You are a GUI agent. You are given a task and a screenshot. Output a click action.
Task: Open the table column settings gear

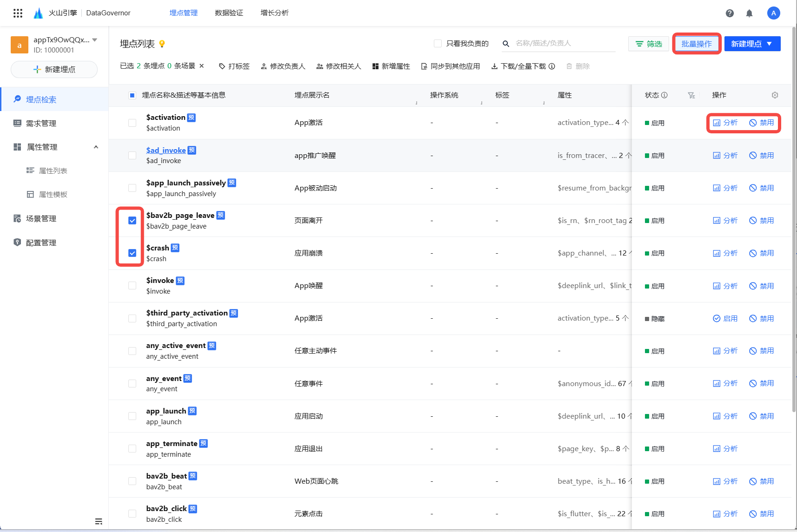(775, 95)
